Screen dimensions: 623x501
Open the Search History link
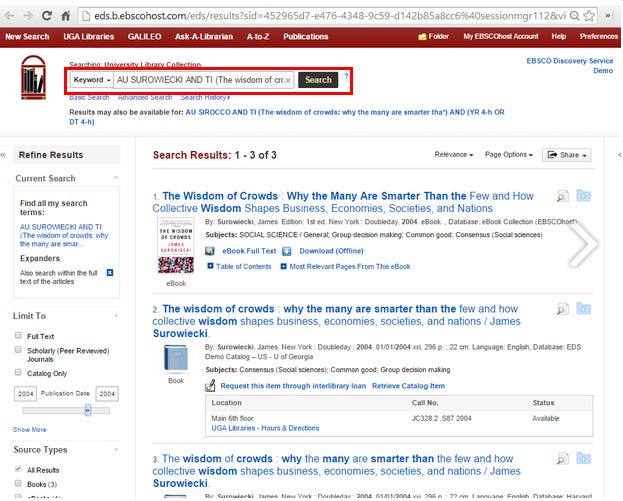pyautogui.click(x=205, y=97)
